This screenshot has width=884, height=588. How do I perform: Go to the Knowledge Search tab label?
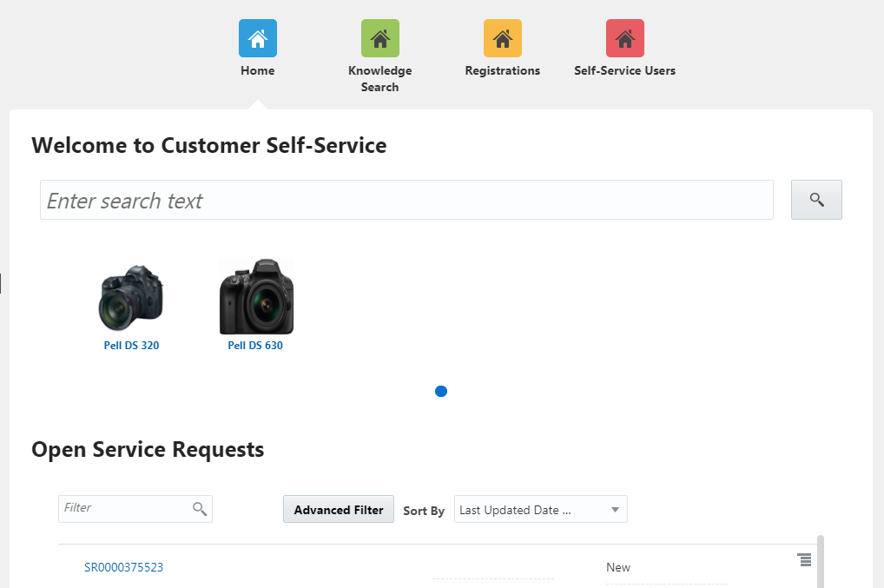(379, 79)
